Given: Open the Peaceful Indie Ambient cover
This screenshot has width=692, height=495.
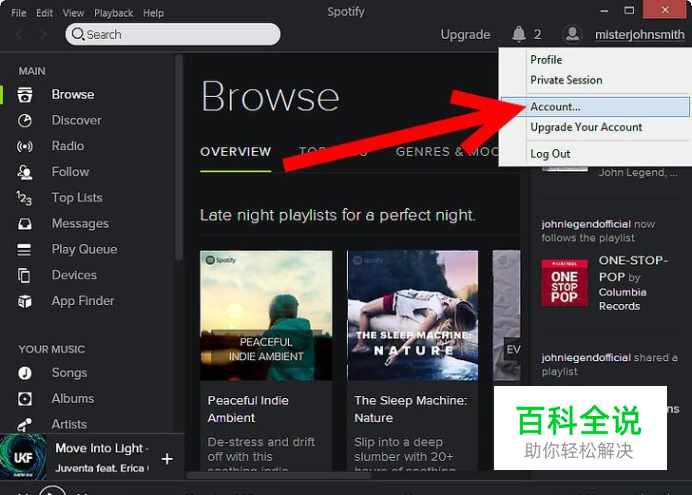Looking at the screenshot, I should pyautogui.click(x=266, y=315).
